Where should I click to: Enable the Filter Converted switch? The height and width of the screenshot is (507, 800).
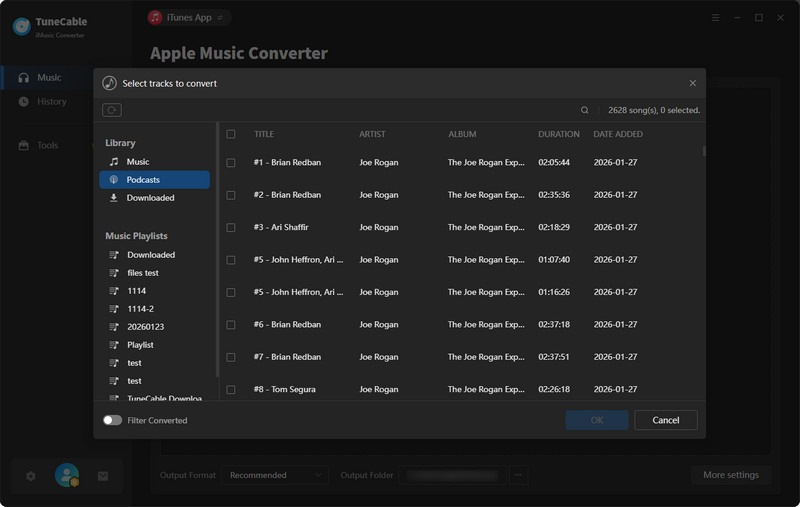coord(112,420)
